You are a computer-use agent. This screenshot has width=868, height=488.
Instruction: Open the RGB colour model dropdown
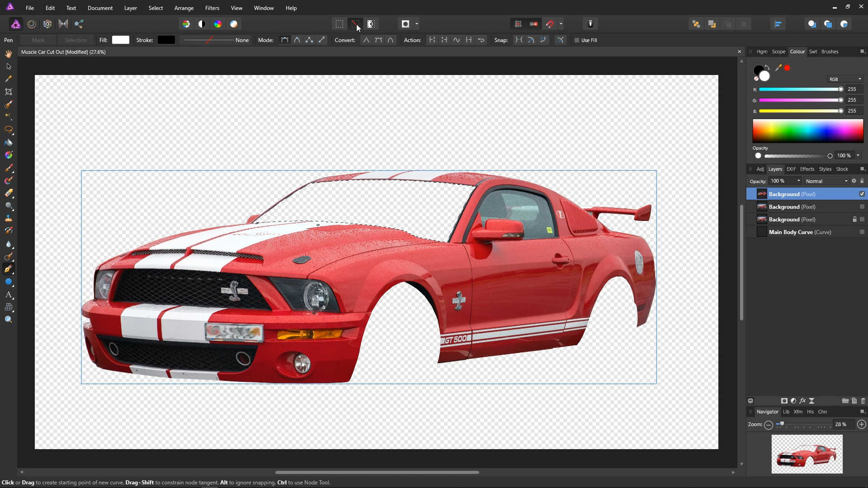(x=845, y=79)
